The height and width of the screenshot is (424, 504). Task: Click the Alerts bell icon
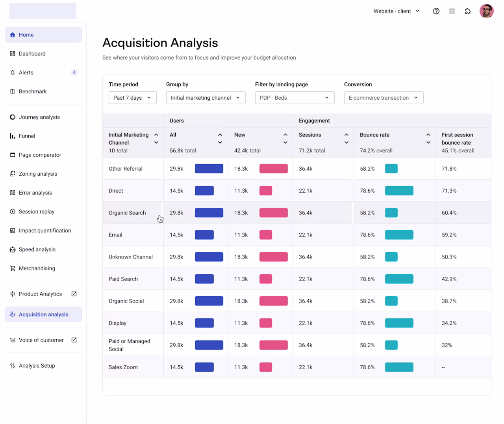coord(13,73)
